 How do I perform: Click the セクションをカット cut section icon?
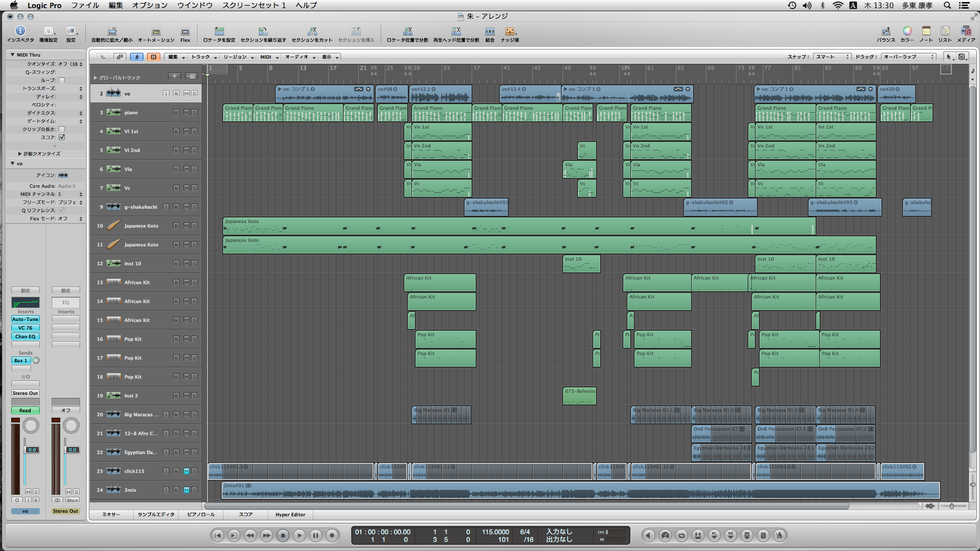coord(312,32)
